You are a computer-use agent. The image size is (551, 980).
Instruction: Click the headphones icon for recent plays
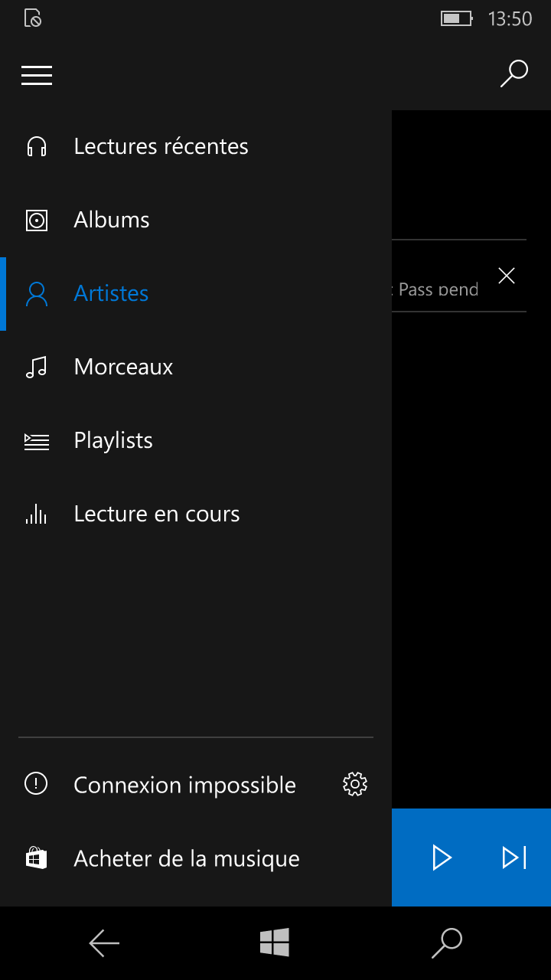tap(37, 146)
